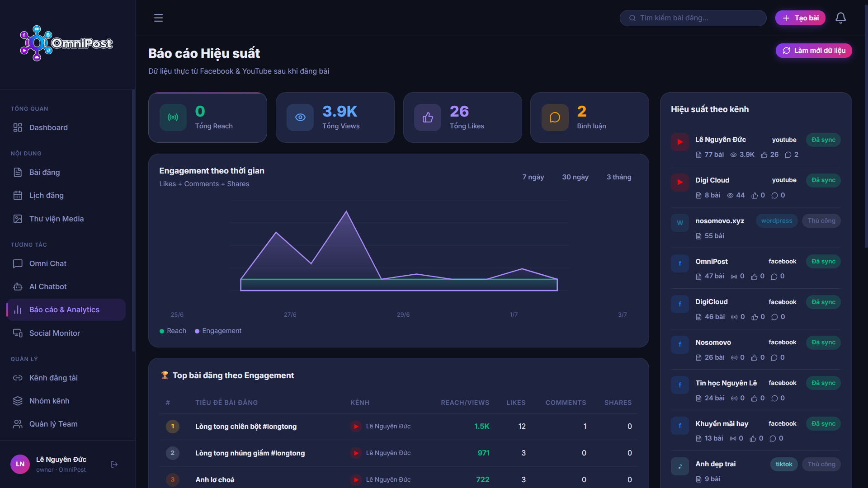Click the Tổng Views eye icon
Screen dimensions: 868x488
pyautogui.click(x=300, y=117)
